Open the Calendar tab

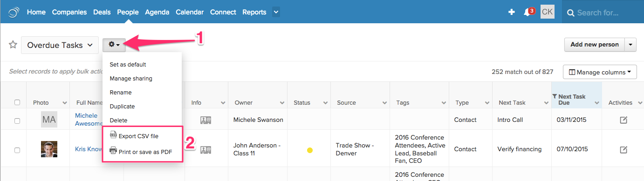[x=190, y=12]
